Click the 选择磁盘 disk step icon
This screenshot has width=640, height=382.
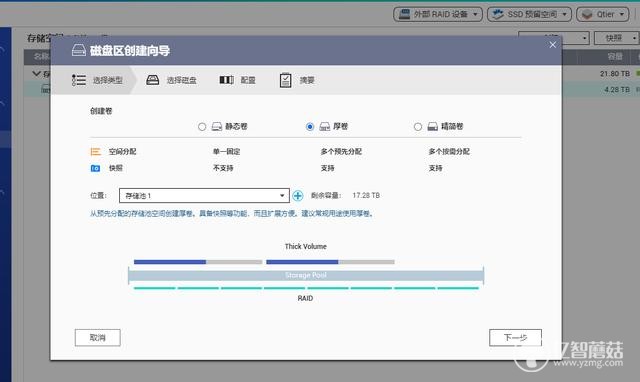[153, 80]
